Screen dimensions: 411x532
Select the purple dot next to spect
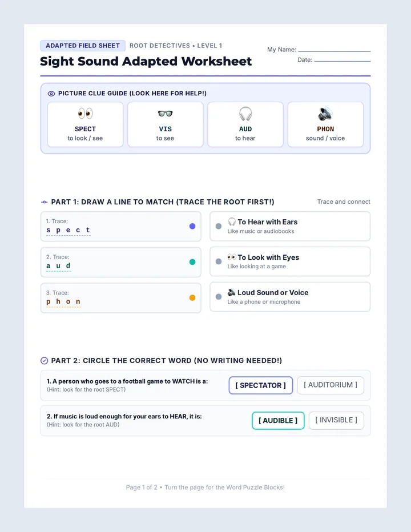click(192, 226)
